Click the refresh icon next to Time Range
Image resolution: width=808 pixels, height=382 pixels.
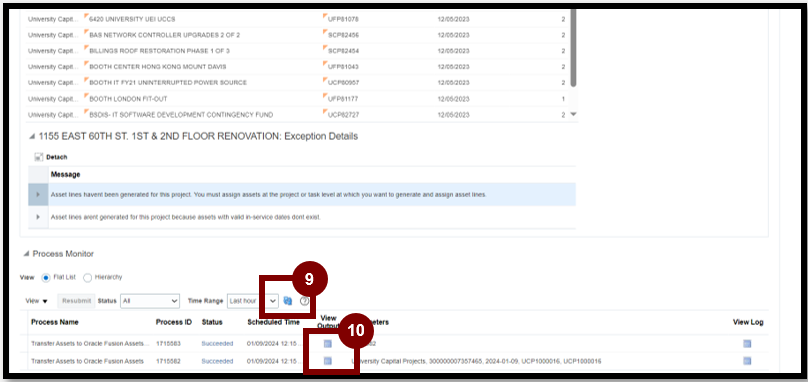288,301
